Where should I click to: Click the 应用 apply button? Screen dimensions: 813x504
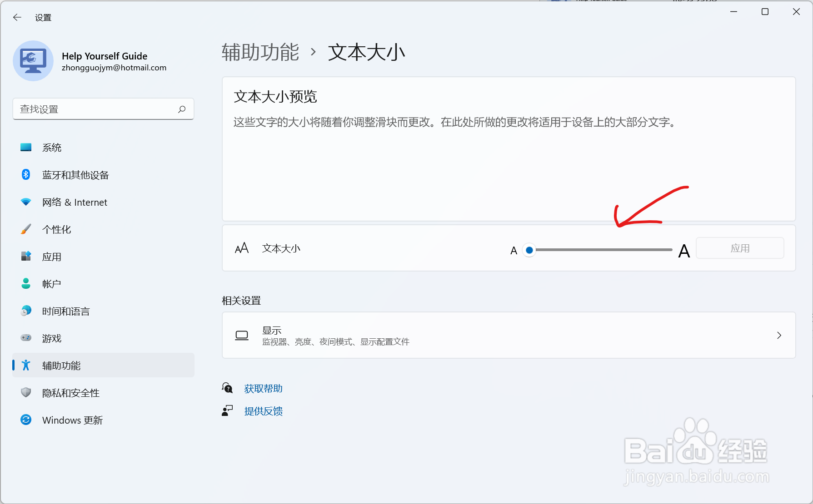click(740, 248)
